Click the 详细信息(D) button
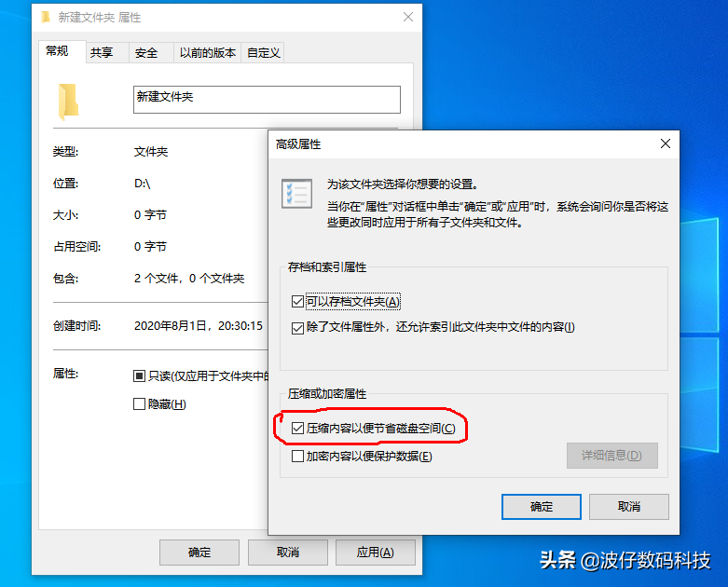The width and height of the screenshot is (728, 587). click(x=611, y=456)
